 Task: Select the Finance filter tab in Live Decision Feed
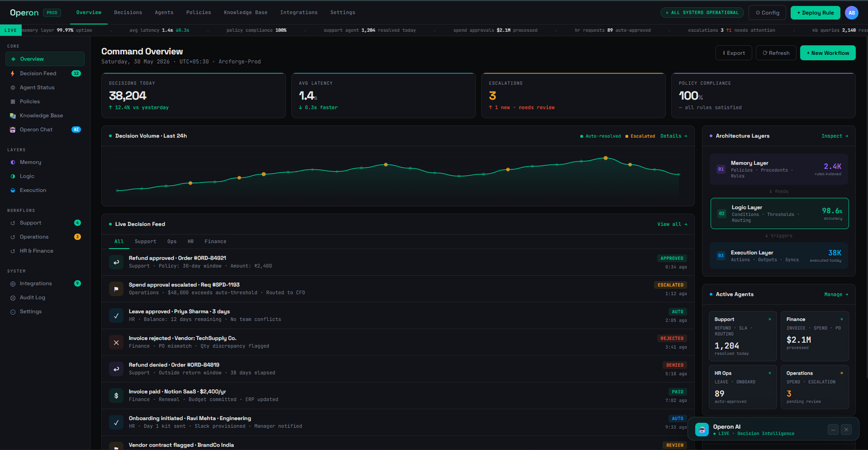(x=215, y=242)
